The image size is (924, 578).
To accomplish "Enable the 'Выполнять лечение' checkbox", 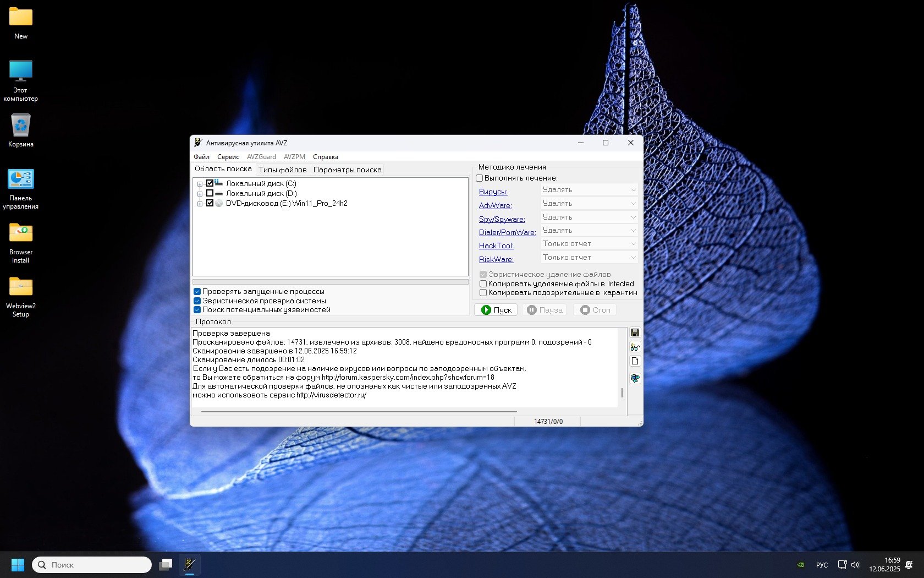I will [480, 178].
